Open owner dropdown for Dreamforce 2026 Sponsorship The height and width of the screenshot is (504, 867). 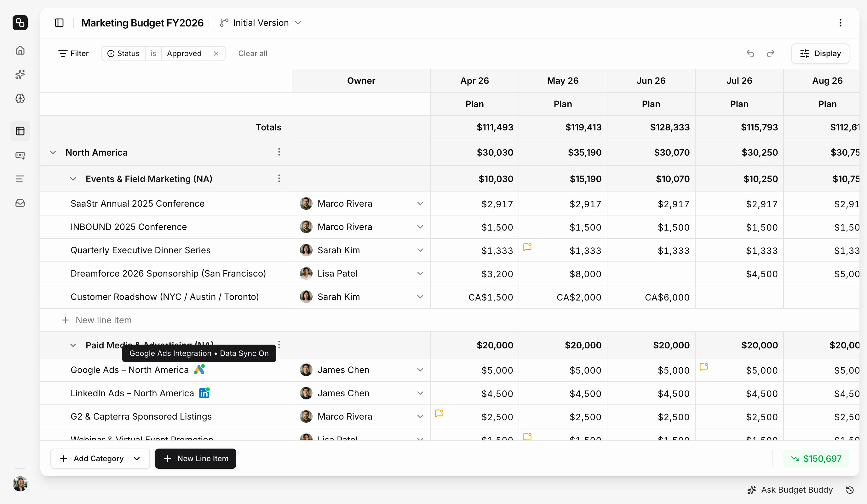pos(420,273)
